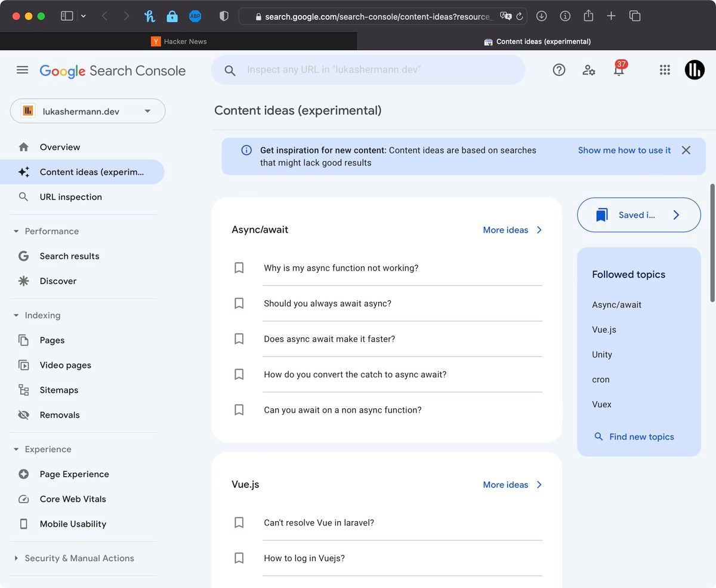Open the Google apps grid icon

click(x=665, y=70)
